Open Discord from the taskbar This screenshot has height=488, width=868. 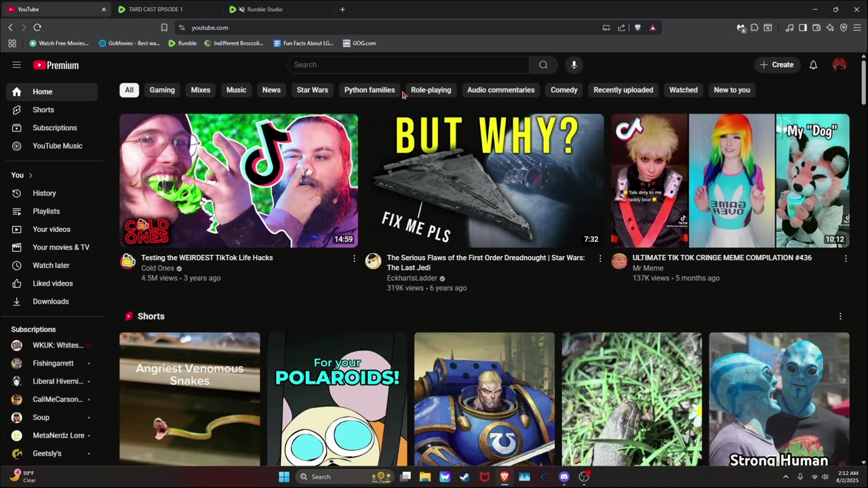(x=564, y=476)
